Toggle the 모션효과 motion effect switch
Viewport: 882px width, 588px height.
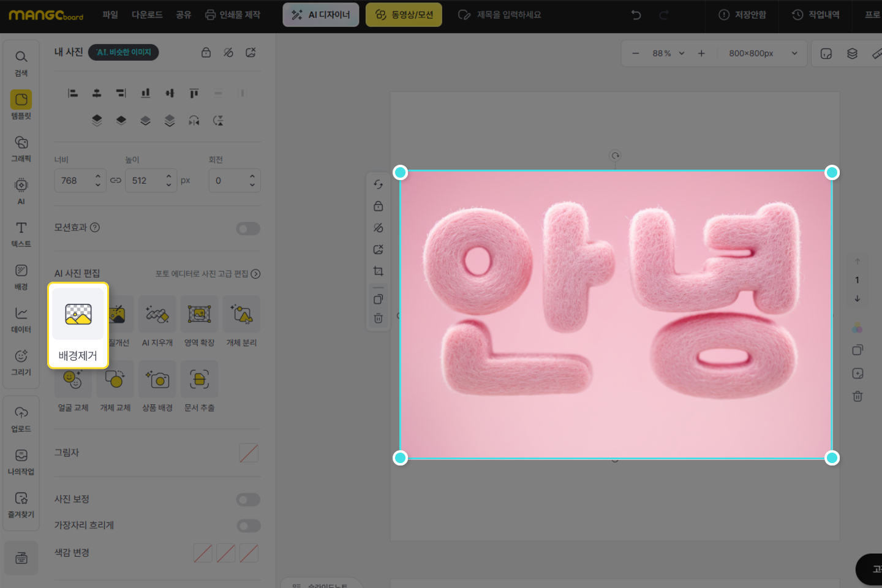(248, 228)
